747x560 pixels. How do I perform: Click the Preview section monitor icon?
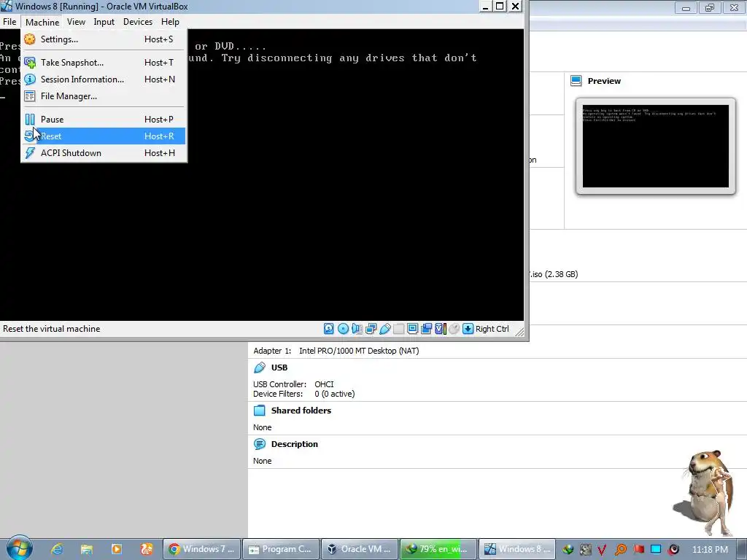[x=576, y=81]
